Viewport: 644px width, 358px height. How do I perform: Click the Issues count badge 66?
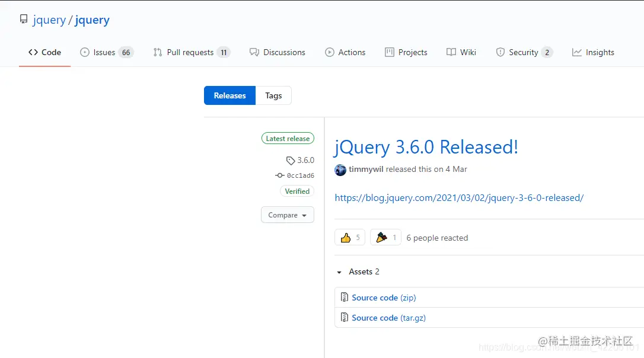[126, 53]
